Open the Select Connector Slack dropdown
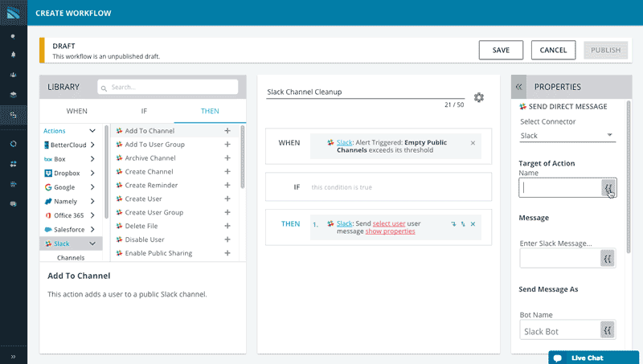Screen dimensions: 643x364 pos(567,136)
